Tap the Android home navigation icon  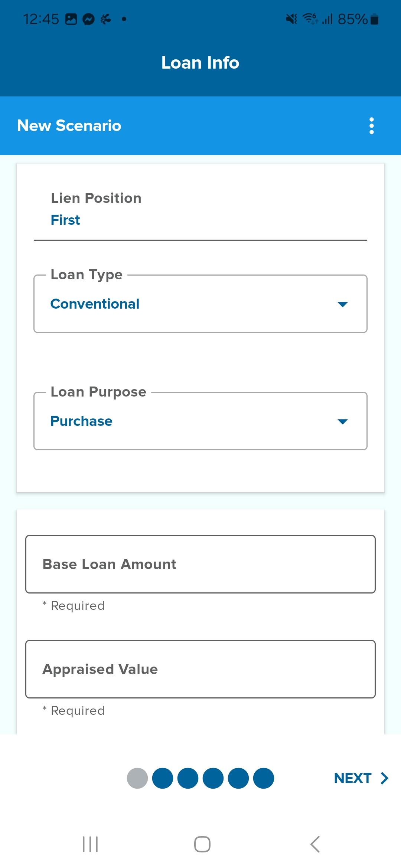[x=202, y=844]
